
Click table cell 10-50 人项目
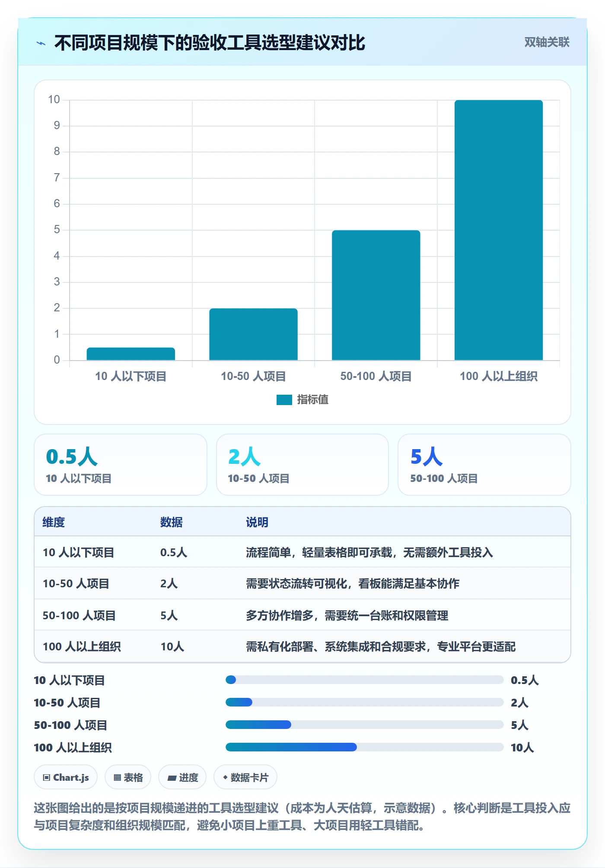pyautogui.click(x=76, y=583)
